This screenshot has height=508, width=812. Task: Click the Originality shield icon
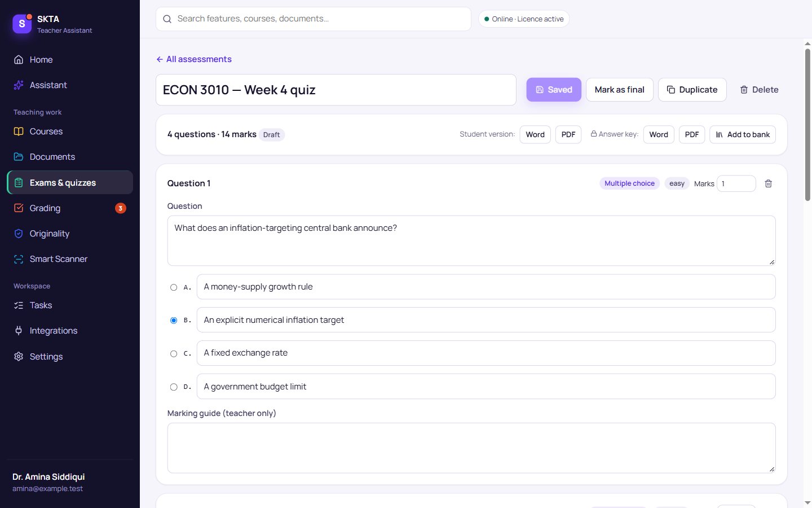click(19, 233)
